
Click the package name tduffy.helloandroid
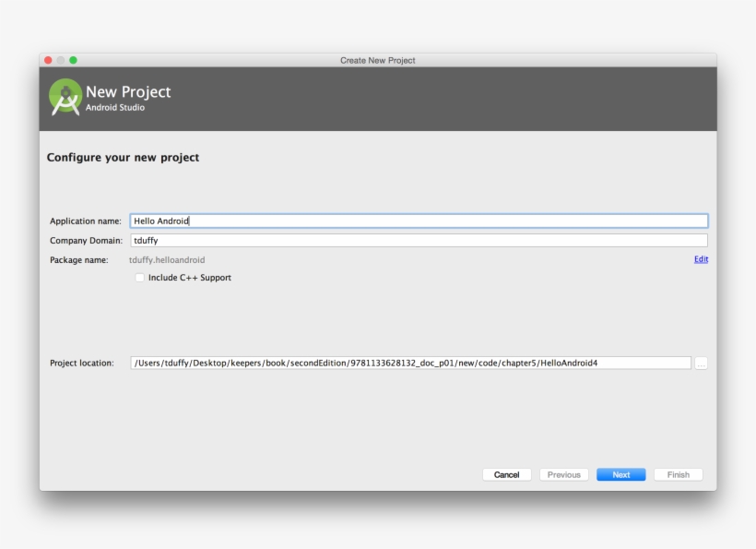point(167,260)
